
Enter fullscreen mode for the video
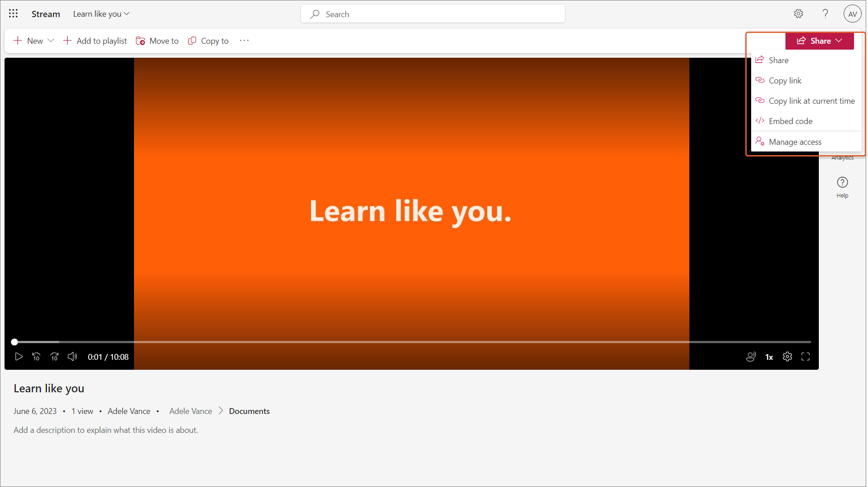pyautogui.click(x=805, y=357)
